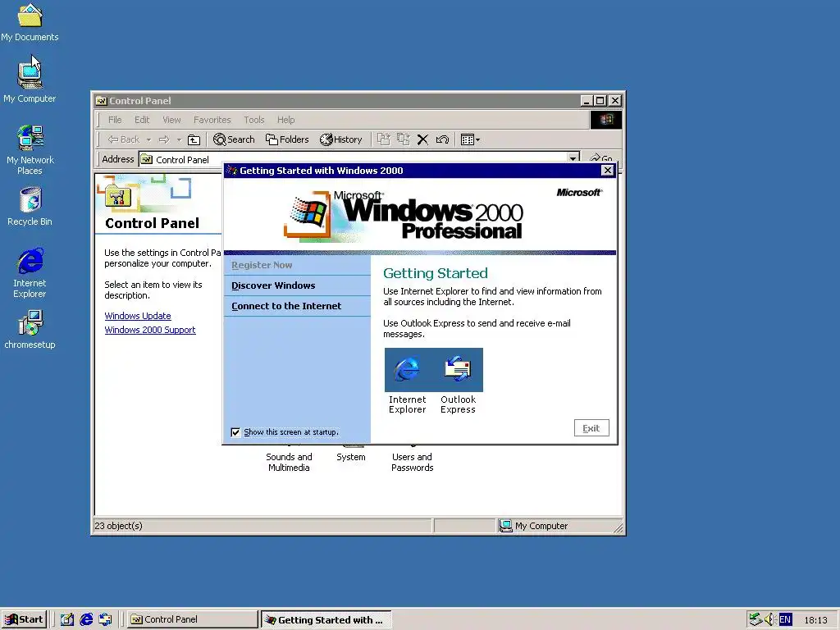This screenshot has width=840, height=630.
Task: Open the History pane button
Action: coord(341,139)
